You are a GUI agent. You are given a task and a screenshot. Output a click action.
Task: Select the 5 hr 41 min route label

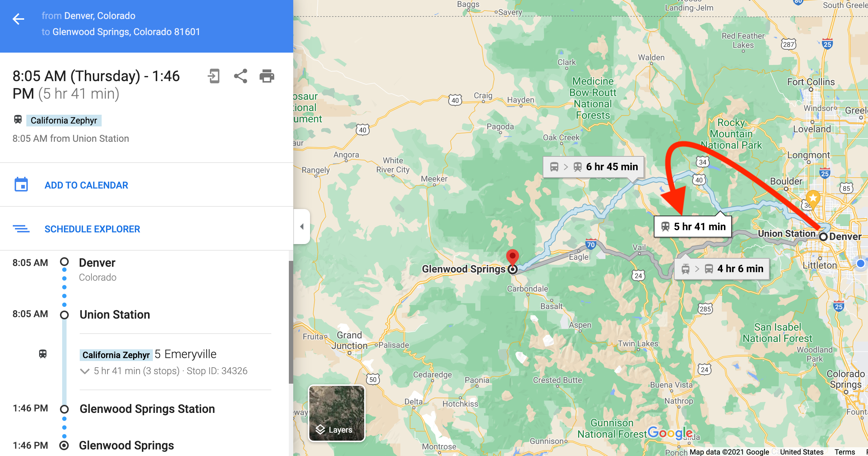693,227
